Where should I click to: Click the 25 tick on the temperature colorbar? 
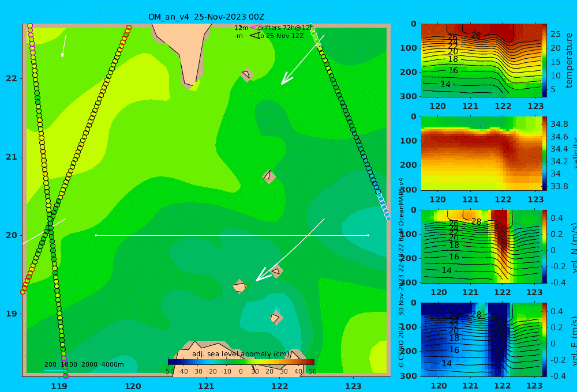point(556,34)
